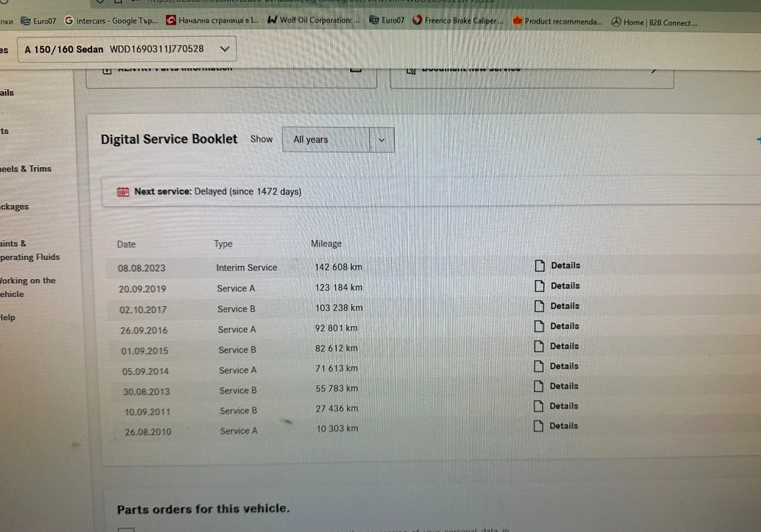Open Details link for 26.08.2010 service
Image resolution: width=761 pixels, height=532 pixels.
point(563,426)
